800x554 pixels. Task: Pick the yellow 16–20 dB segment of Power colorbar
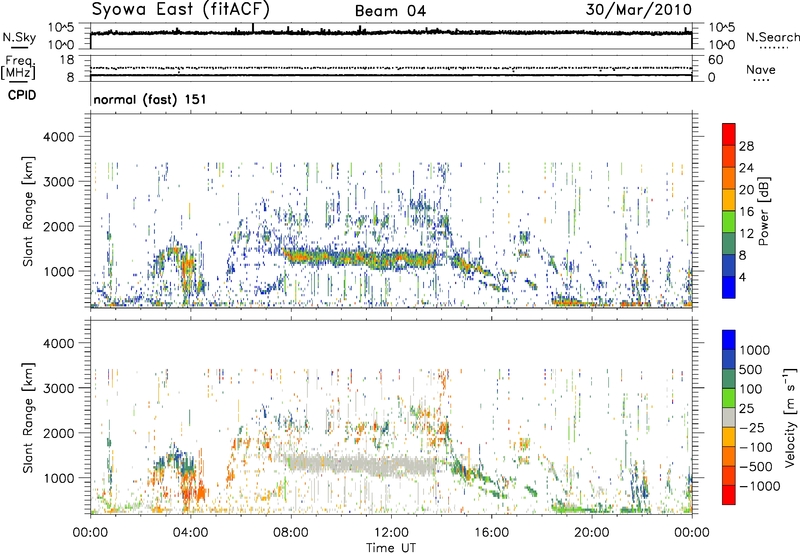tap(729, 200)
